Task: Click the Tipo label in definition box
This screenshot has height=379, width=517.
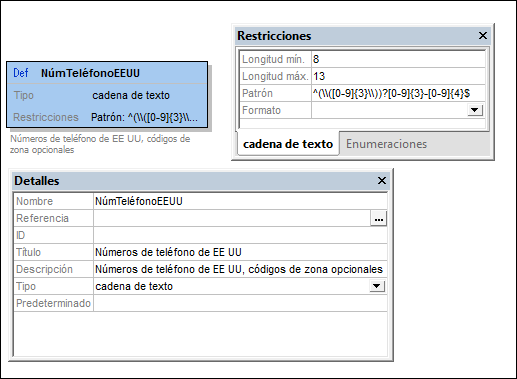Action: click(24, 95)
